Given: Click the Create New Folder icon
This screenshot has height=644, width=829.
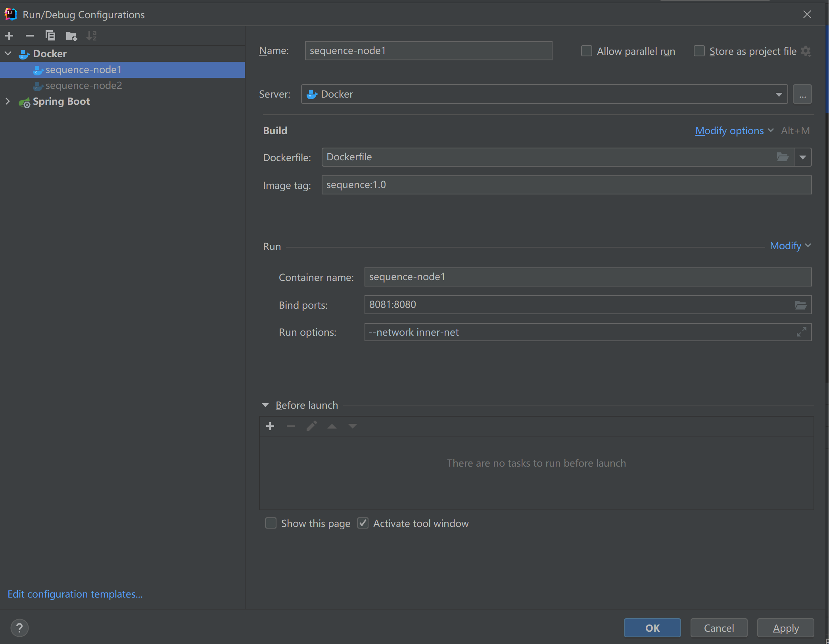Looking at the screenshot, I should [x=71, y=36].
